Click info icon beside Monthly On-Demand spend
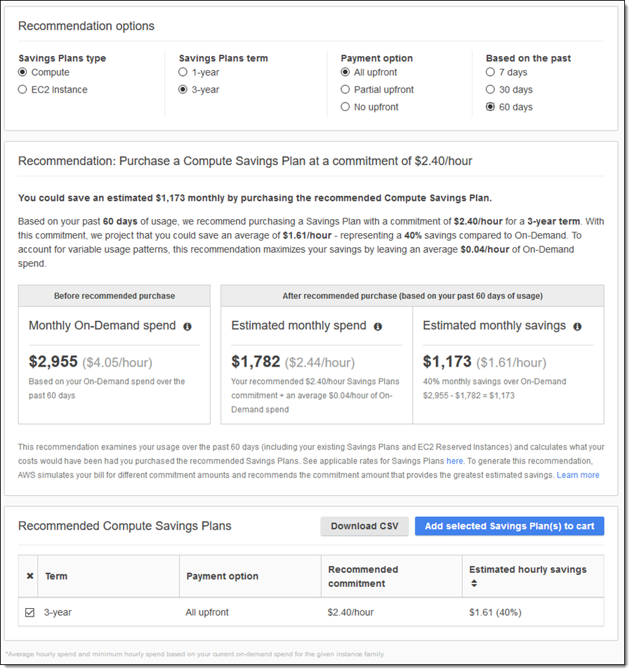 click(x=187, y=327)
